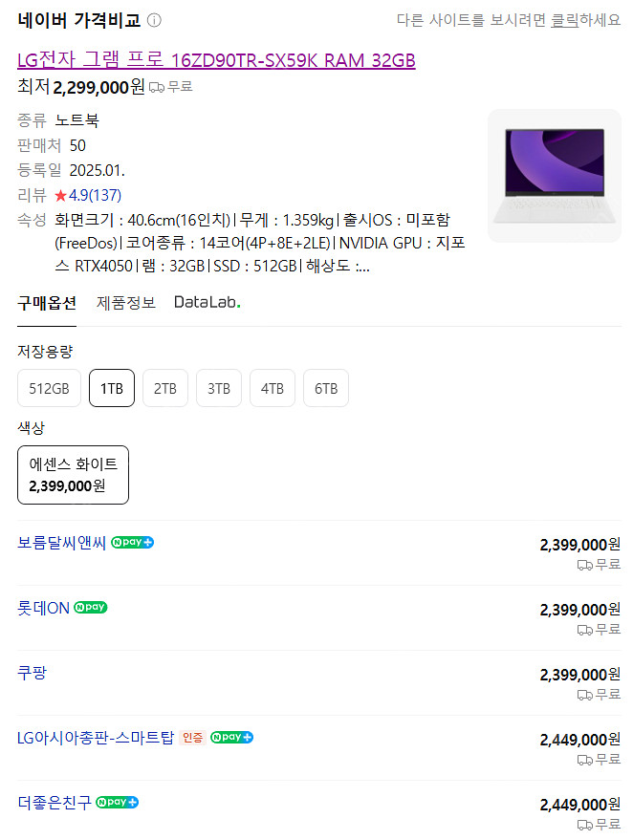Click the free shipping truck icon in LG아시아총판-스마트탑 row
633x840 pixels.
click(x=585, y=760)
